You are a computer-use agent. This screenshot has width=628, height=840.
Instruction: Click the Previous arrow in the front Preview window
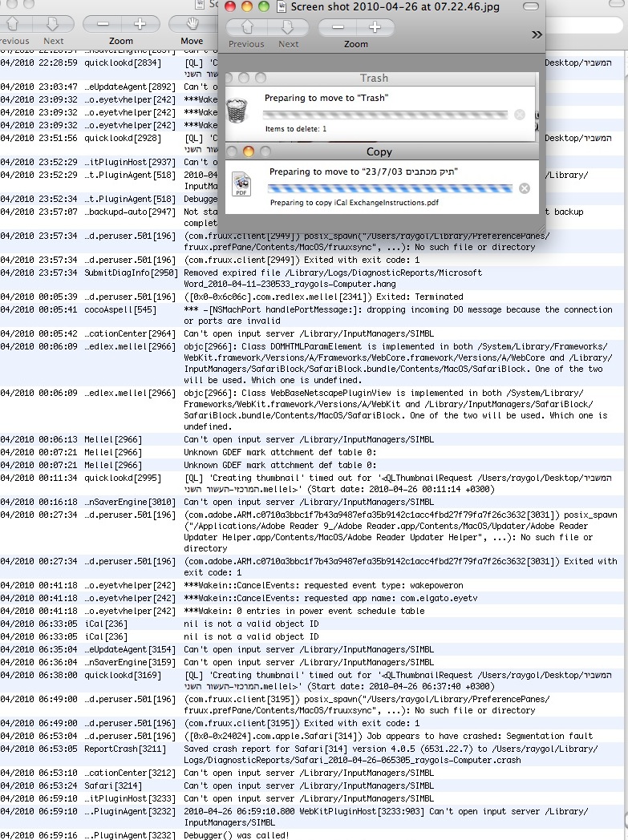coord(246,26)
